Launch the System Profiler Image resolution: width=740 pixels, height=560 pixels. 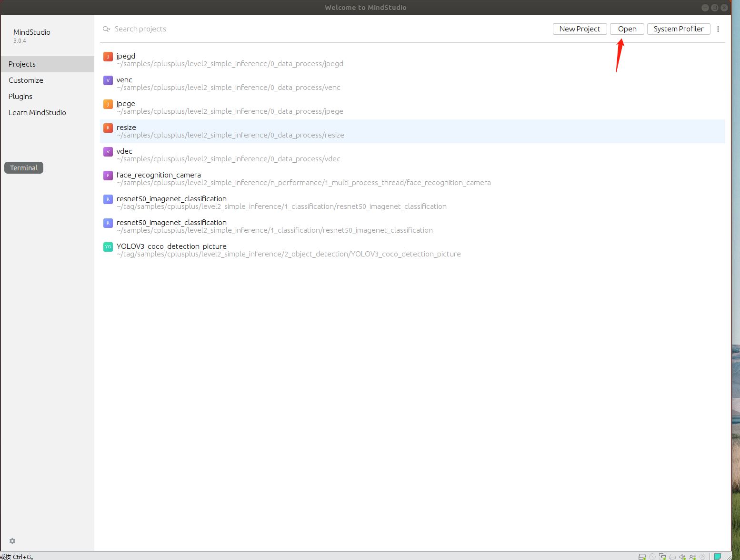tap(679, 29)
